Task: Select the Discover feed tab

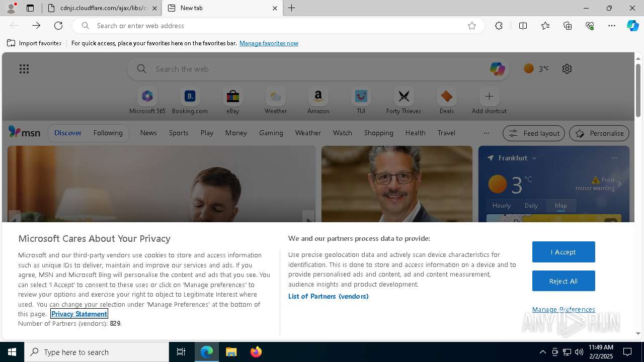Action: click(x=68, y=133)
